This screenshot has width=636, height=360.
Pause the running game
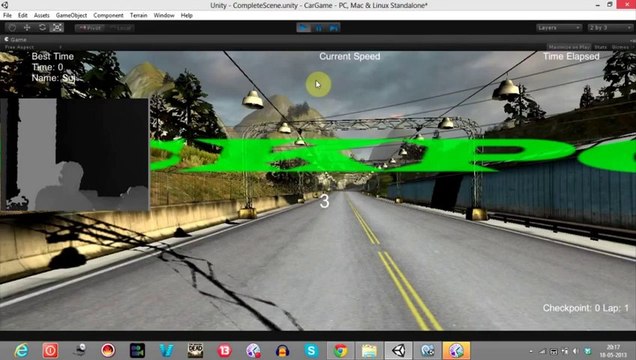pos(318,28)
